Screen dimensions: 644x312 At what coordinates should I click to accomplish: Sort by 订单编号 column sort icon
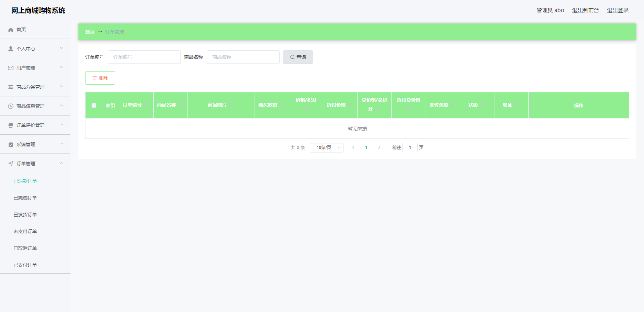pos(146,105)
